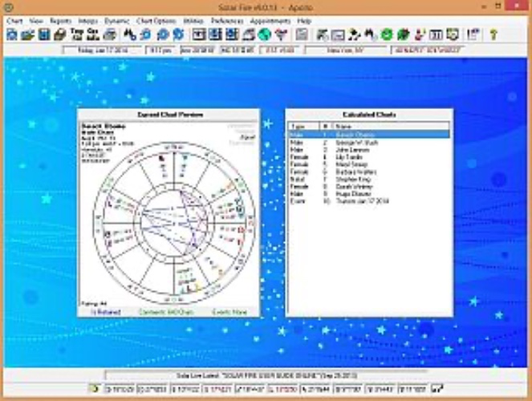Click the Type column header
532x401 pixels.
point(298,128)
